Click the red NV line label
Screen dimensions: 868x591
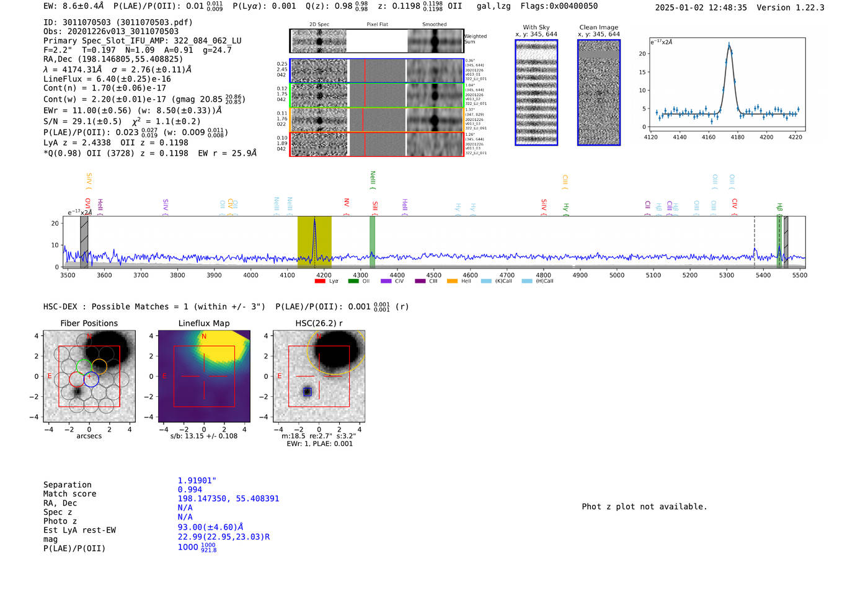(347, 207)
